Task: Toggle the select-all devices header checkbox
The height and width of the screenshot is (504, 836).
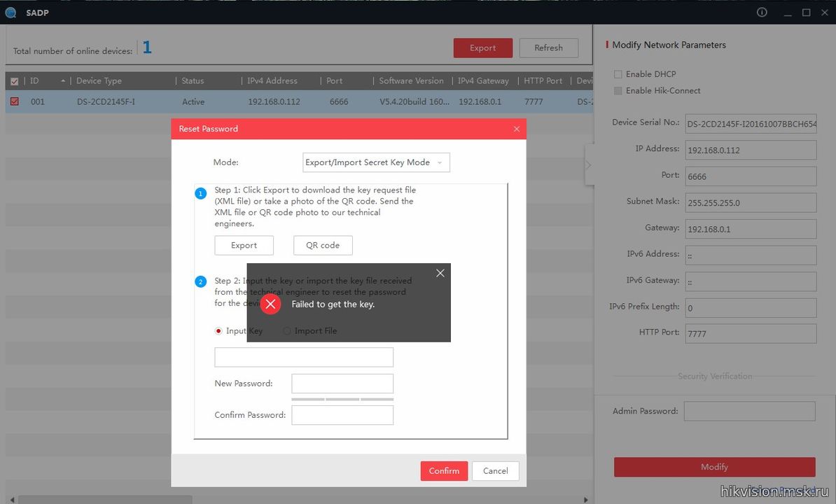Action: pos(15,81)
